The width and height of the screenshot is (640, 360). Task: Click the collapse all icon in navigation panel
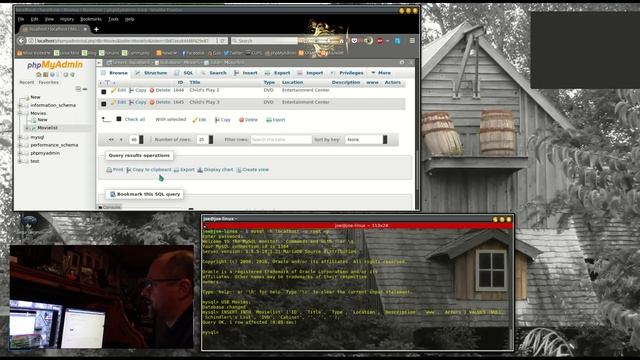point(78,89)
